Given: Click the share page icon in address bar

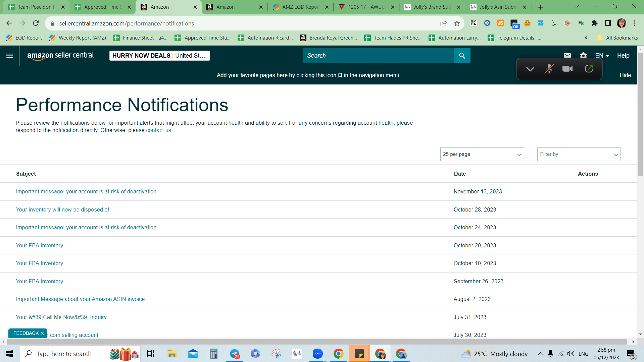Looking at the screenshot, I should 443,23.
